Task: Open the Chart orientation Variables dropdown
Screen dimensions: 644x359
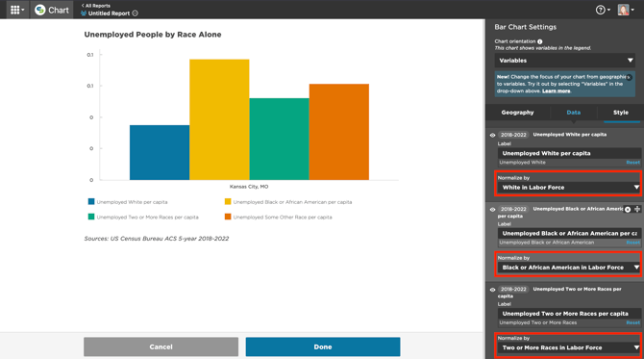Action: [x=565, y=61]
